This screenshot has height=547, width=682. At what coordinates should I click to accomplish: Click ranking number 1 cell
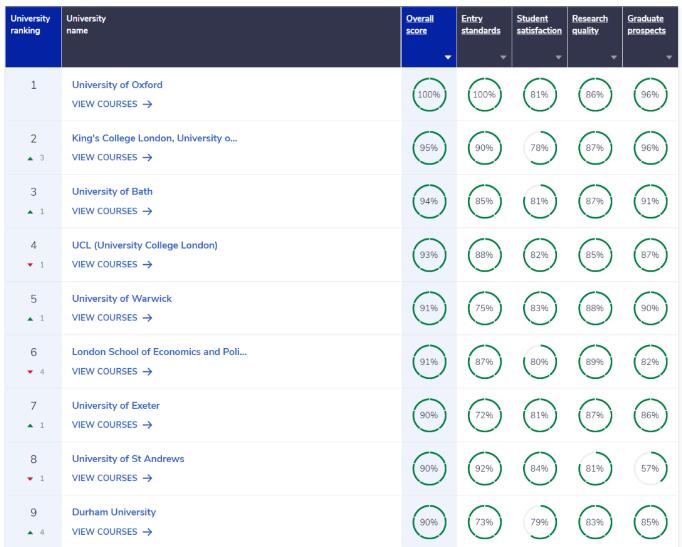[x=33, y=94]
